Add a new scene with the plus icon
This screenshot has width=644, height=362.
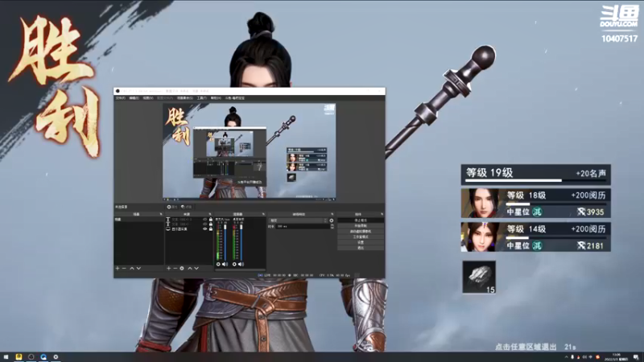click(118, 269)
